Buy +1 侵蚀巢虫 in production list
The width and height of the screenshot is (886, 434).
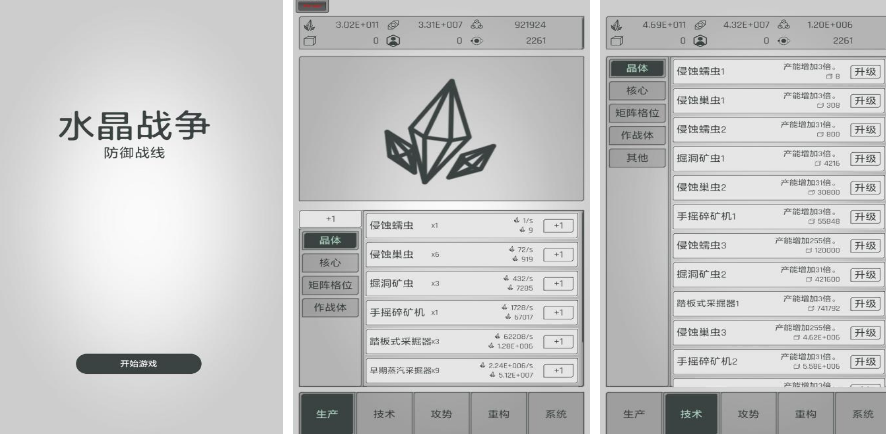tap(558, 255)
